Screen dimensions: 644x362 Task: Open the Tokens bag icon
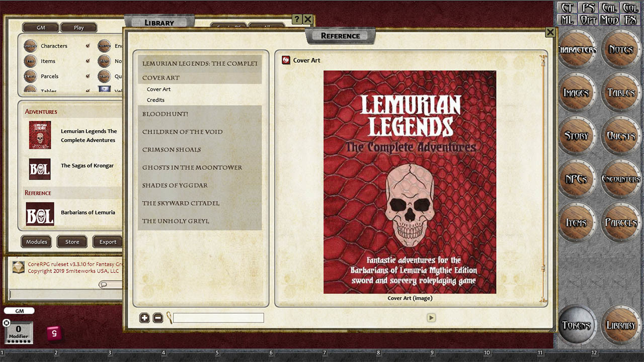point(577,325)
